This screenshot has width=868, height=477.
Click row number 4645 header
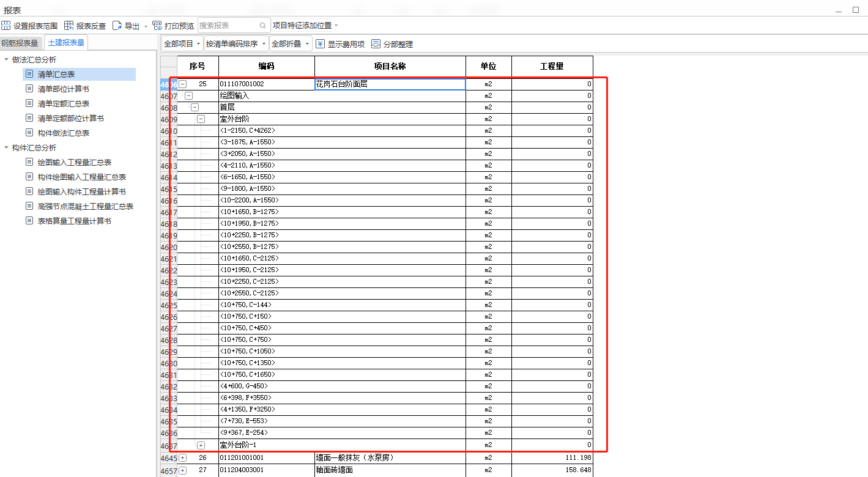pyautogui.click(x=169, y=458)
